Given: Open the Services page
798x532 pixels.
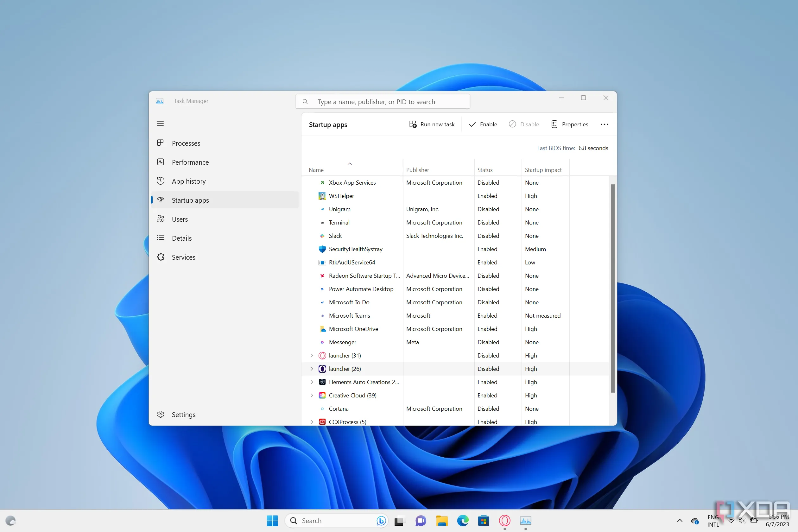Looking at the screenshot, I should (x=183, y=257).
